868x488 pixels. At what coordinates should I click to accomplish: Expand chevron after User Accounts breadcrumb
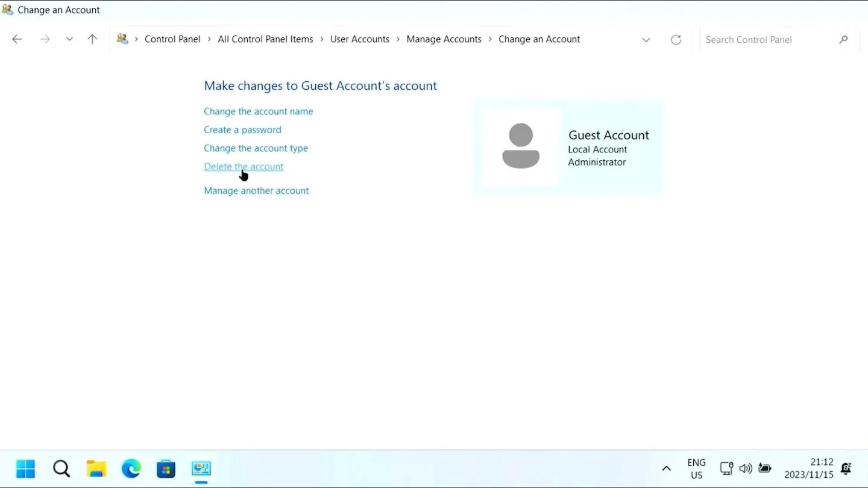pos(398,39)
